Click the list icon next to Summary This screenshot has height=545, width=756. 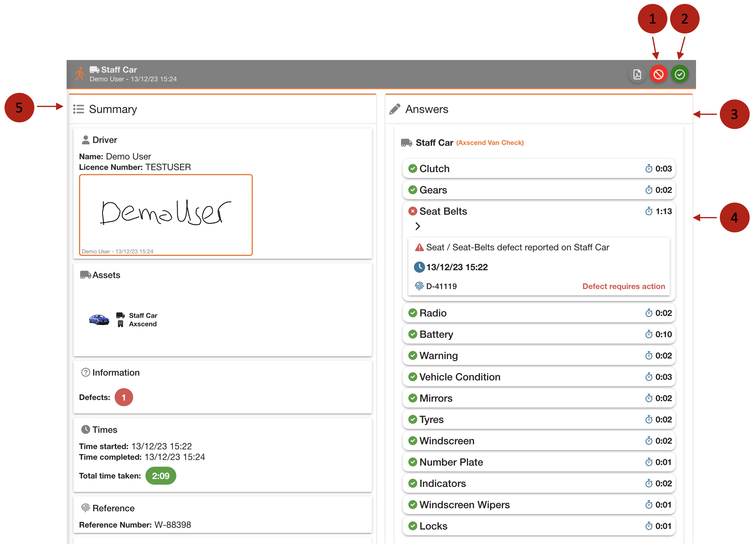tap(79, 109)
